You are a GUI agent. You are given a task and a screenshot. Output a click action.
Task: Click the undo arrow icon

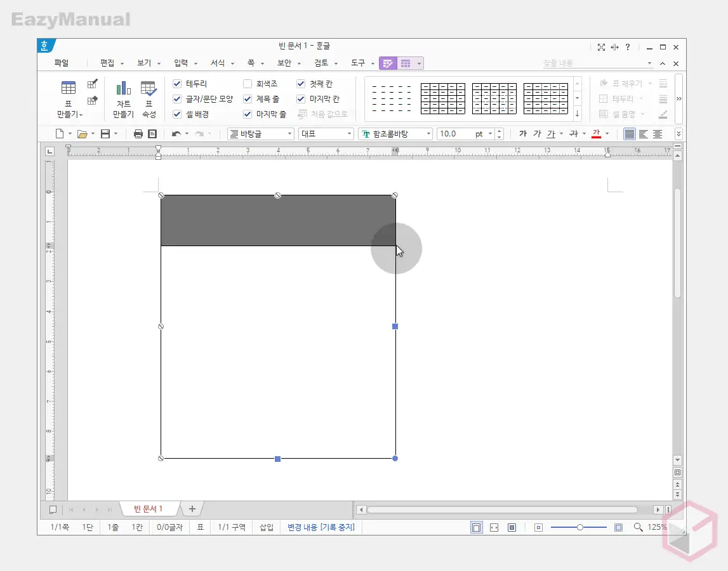click(176, 134)
